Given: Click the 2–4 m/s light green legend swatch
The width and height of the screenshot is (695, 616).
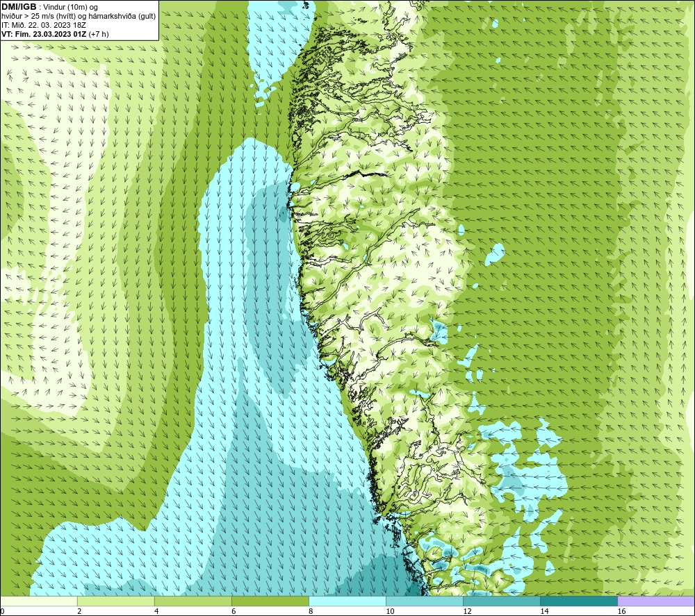Looking at the screenshot, I should pos(115,601).
